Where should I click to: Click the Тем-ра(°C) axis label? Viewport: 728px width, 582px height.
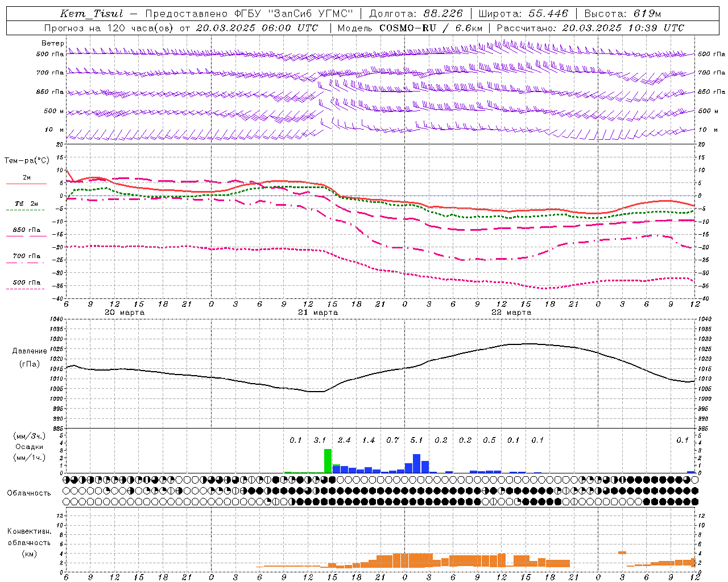(x=27, y=161)
